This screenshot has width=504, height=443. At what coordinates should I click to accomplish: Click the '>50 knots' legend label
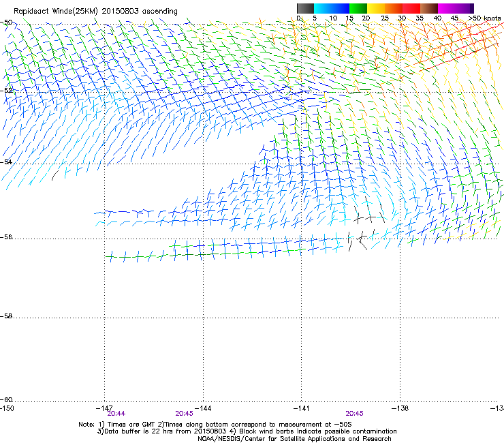click(484, 18)
